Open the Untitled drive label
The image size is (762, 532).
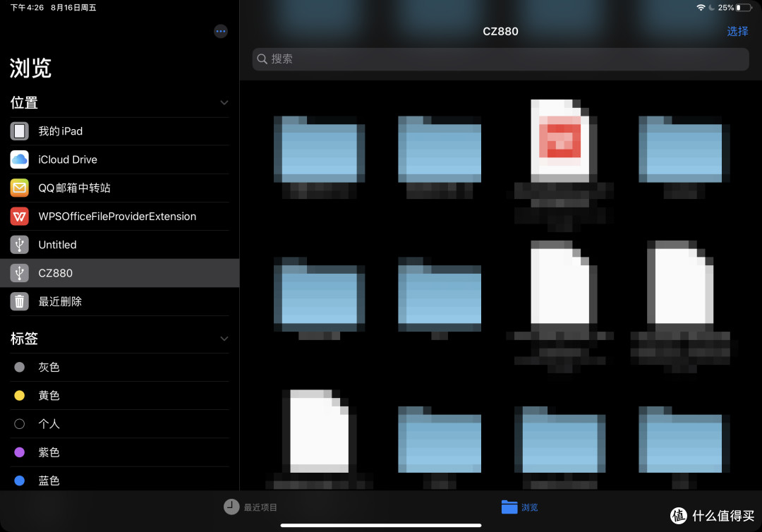57,244
